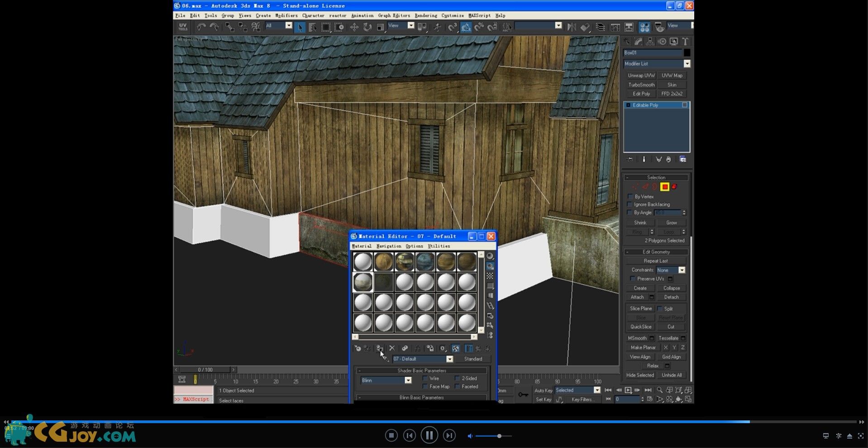Image resolution: width=868 pixels, height=448 pixels.
Task: Click the Unwrap UVW button
Action: click(x=641, y=75)
